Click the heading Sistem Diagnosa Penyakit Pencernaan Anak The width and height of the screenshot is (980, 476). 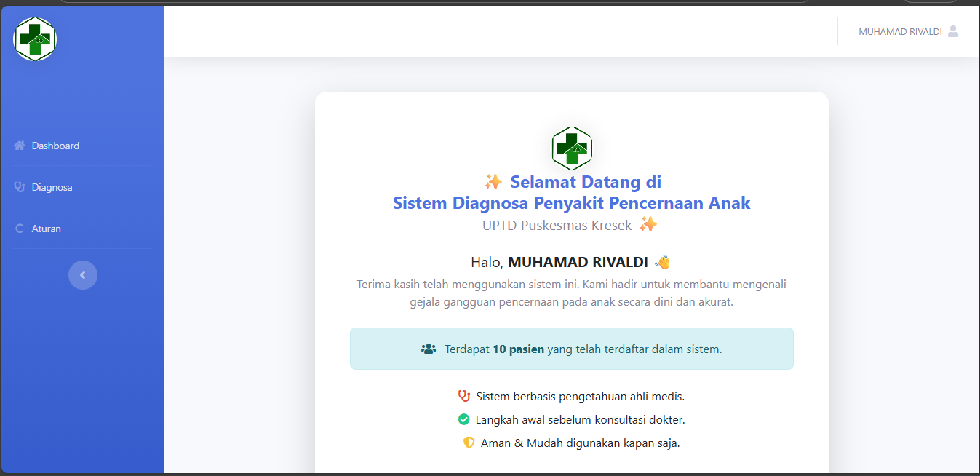(572, 202)
